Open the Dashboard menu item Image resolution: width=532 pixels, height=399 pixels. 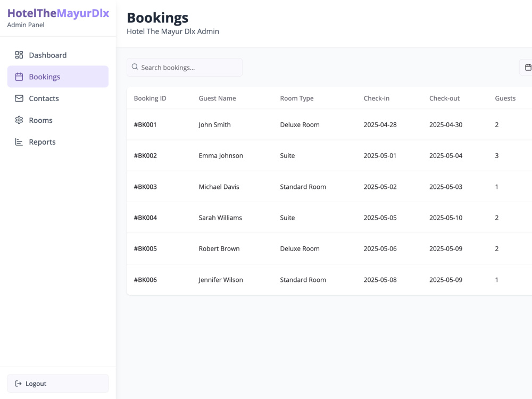[58, 55]
